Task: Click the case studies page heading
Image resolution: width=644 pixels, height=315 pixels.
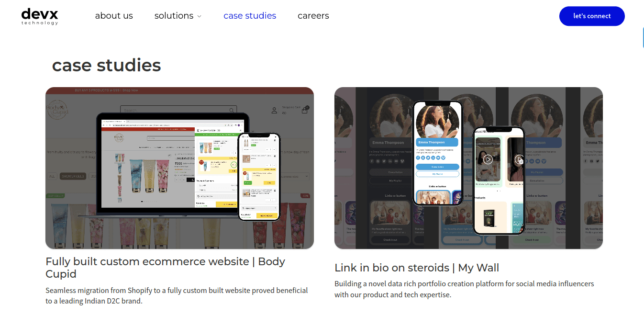Action: (x=106, y=65)
